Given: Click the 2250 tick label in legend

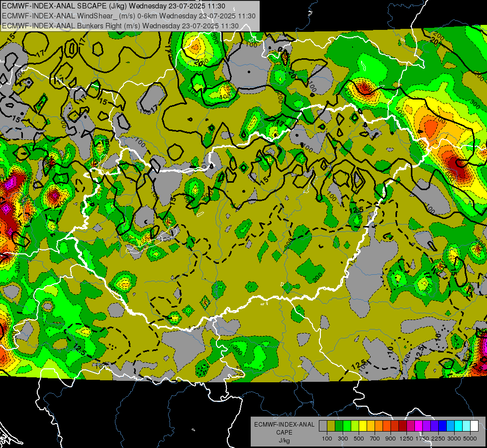Looking at the screenshot, I should coord(438,439).
